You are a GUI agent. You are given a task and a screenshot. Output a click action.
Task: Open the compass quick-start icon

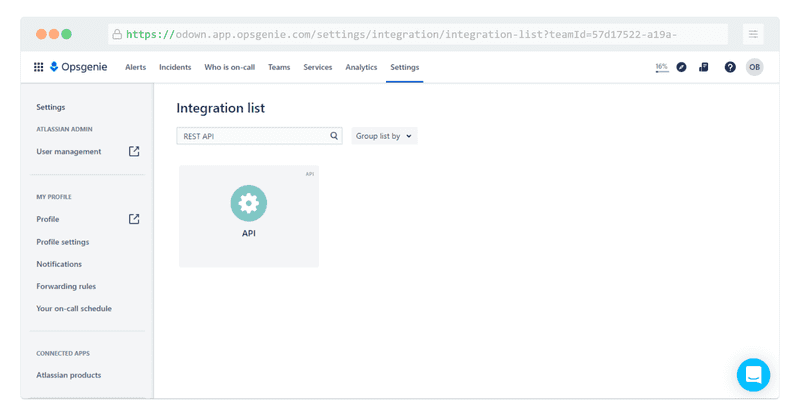point(681,67)
